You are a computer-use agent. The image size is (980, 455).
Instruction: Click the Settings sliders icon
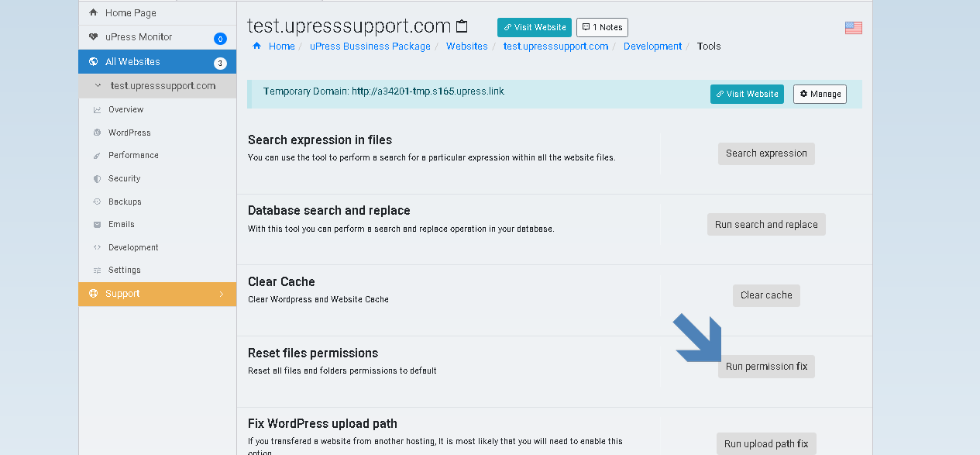pyautogui.click(x=97, y=271)
